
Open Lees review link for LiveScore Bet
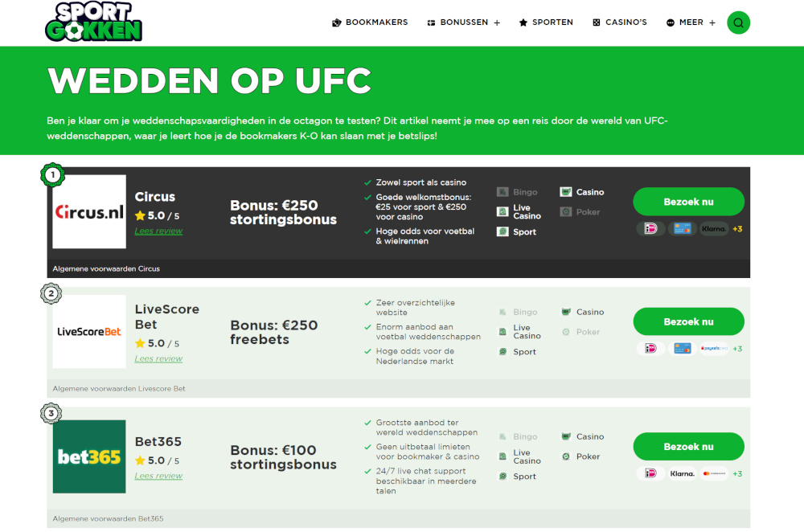tap(158, 358)
